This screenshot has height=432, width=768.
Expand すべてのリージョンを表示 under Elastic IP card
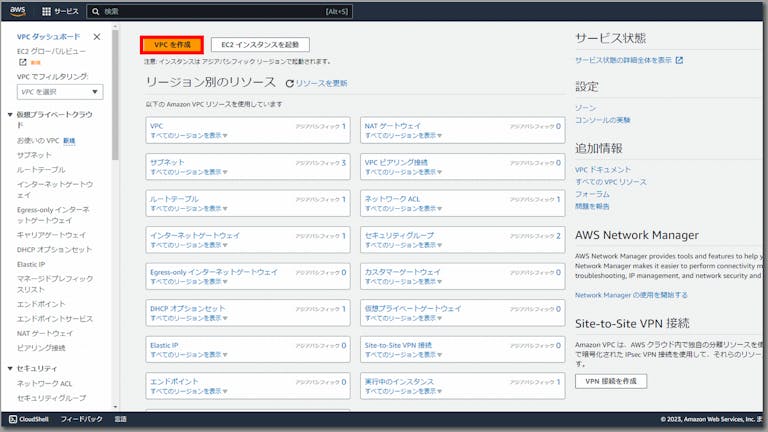(x=189, y=355)
